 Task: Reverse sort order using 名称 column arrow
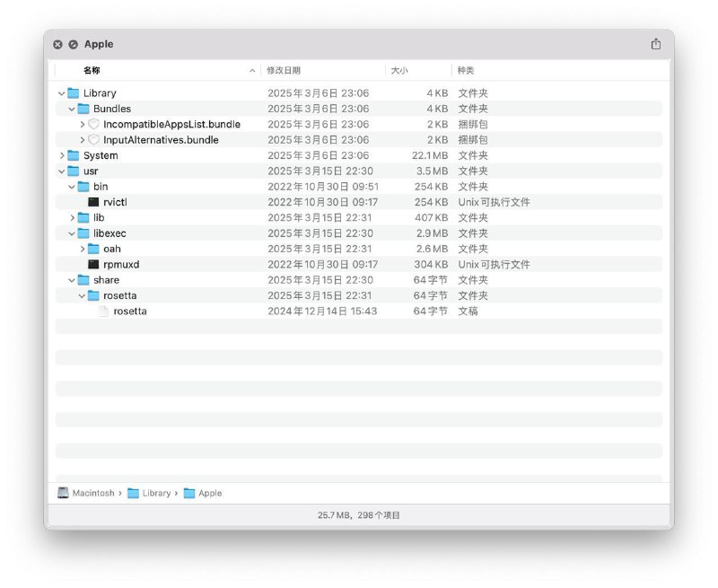(x=254, y=70)
